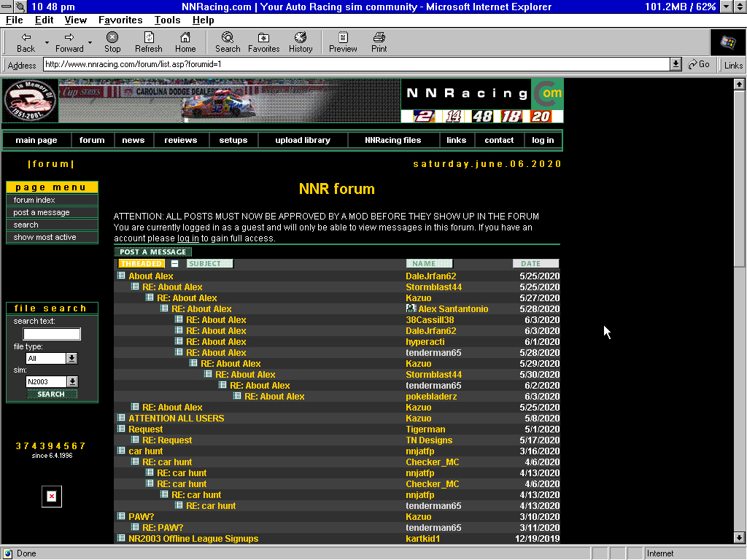Stop page loading with Stop button
This screenshot has height=560, width=747.
tap(112, 42)
